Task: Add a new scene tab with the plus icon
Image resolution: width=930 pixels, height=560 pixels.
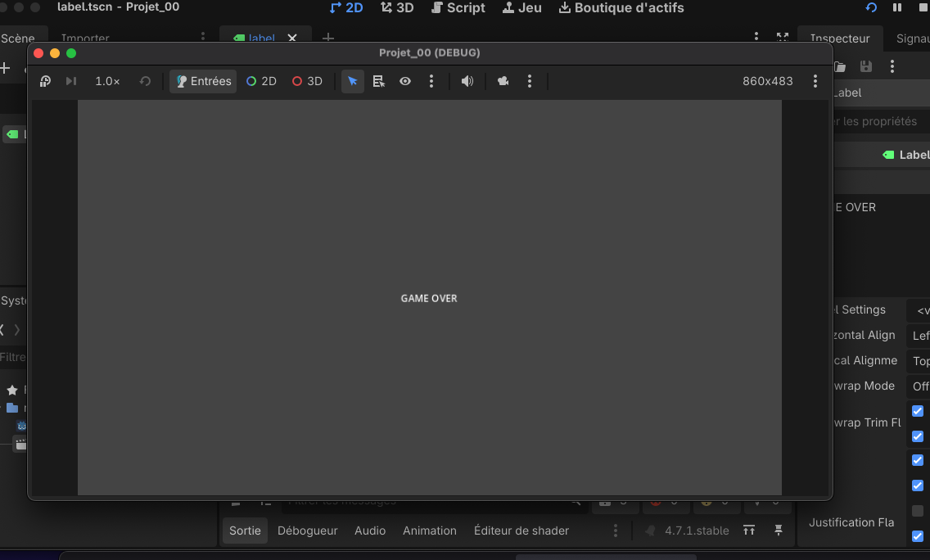Action: [x=328, y=38]
